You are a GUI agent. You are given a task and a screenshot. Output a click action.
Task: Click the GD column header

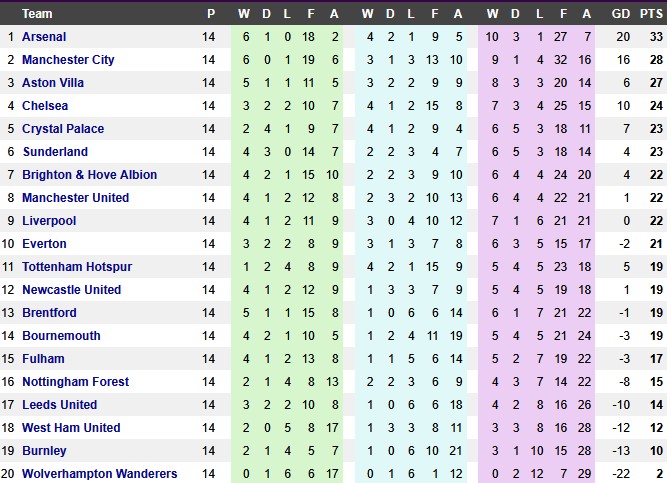621,13
